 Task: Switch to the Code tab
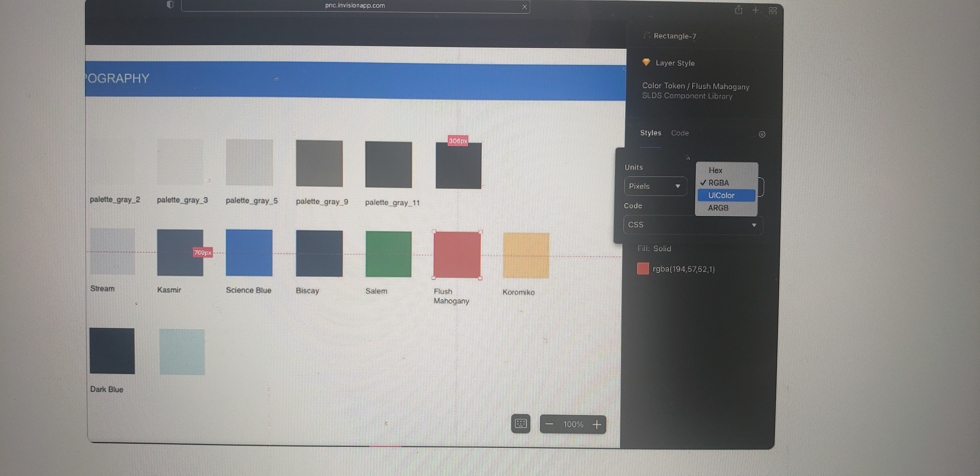coord(680,133)
